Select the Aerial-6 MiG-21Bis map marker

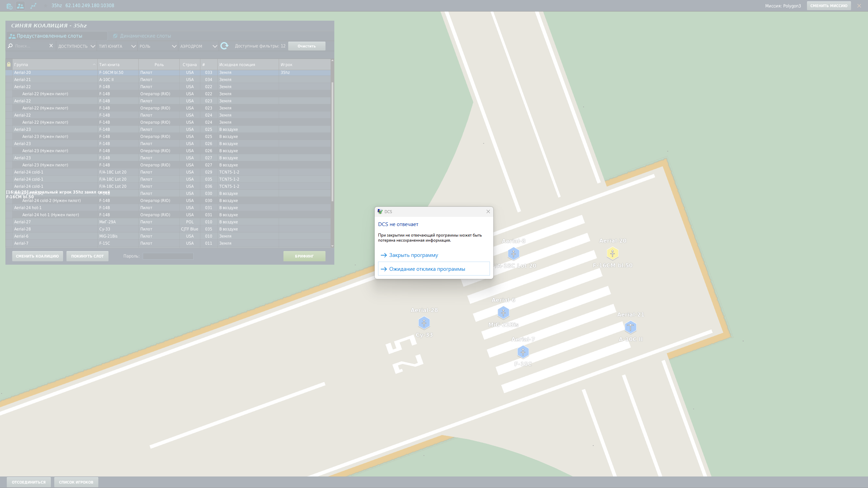tap(503, 312)
